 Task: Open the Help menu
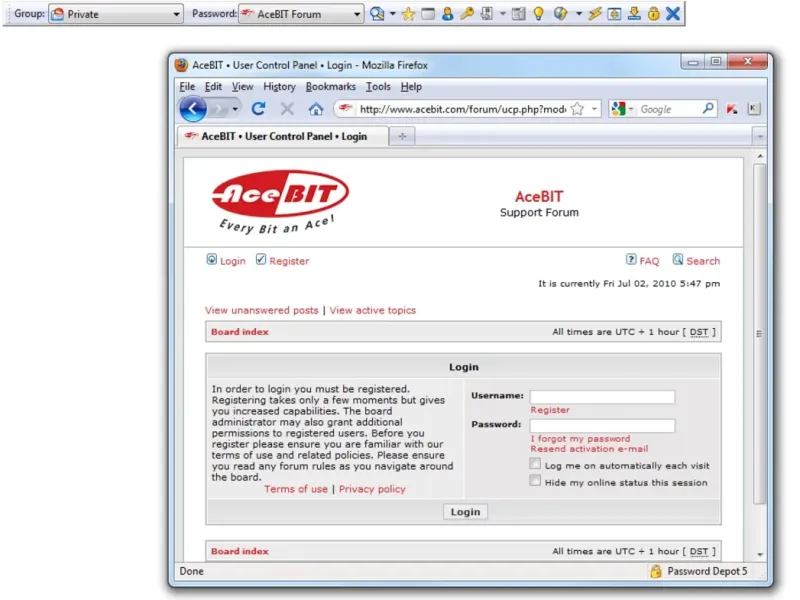click(x=411, y=87)
